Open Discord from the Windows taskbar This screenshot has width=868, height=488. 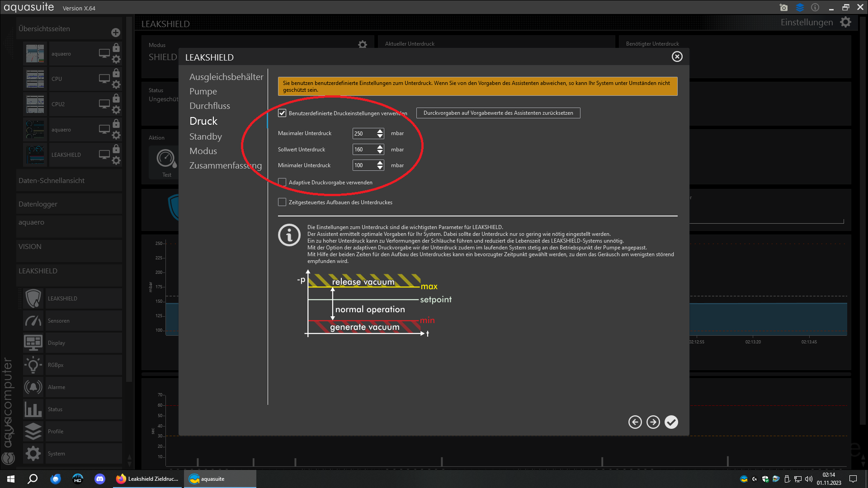tap(99, 479)
